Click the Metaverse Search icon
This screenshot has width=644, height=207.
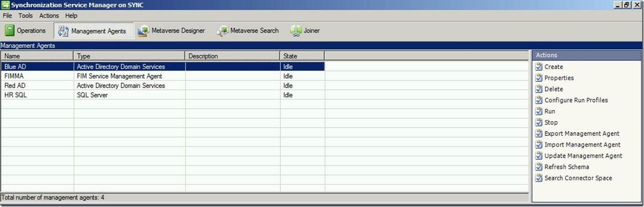pos(222,31)
